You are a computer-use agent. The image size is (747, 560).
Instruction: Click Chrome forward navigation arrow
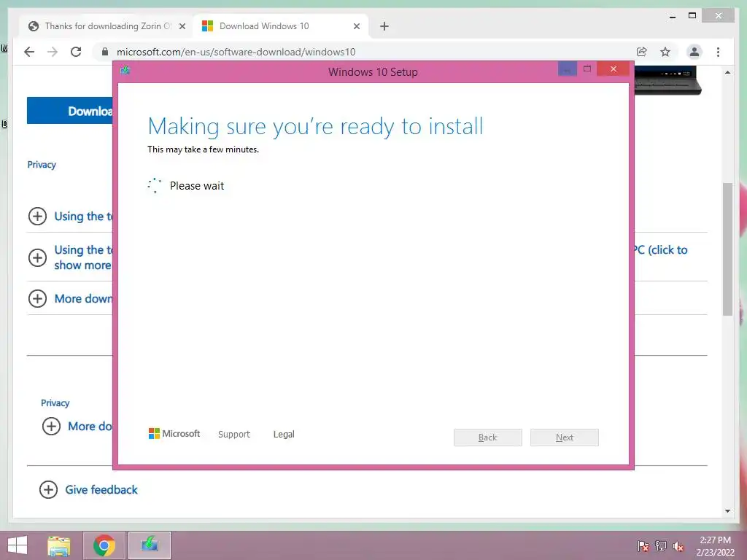[53, 52]
